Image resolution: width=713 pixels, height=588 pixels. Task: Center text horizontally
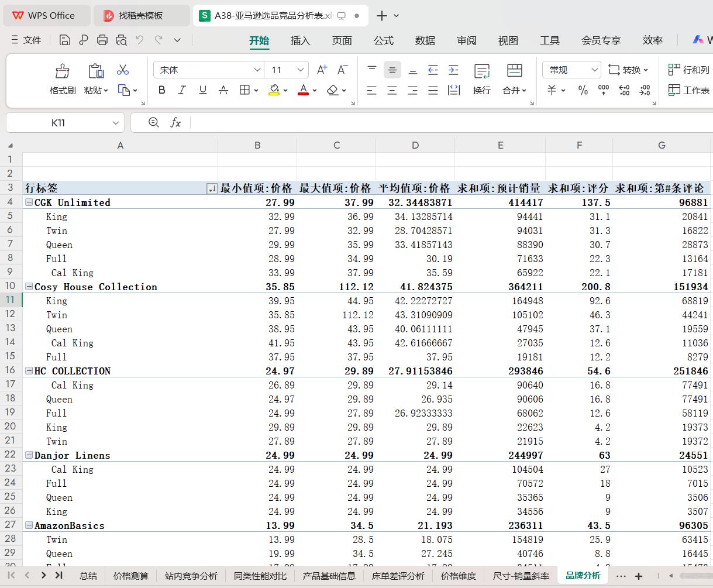pyautogui.click(x=392, y=90)
